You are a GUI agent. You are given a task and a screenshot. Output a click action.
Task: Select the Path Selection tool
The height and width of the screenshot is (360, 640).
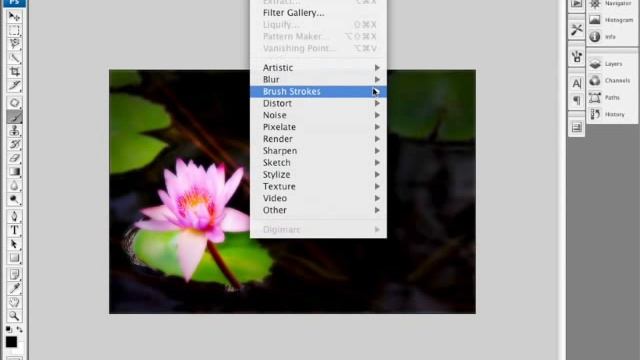click(x=14, y=244)
